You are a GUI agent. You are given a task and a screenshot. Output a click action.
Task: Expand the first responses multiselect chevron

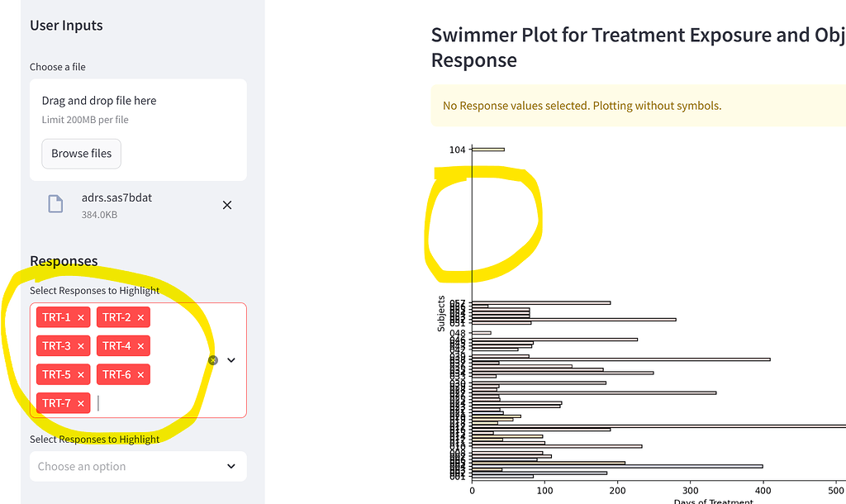(231, 360)
